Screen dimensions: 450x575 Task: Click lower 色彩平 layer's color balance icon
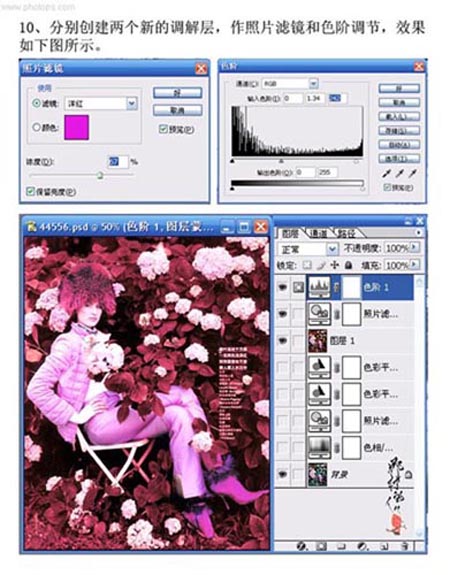click(320, 394)
